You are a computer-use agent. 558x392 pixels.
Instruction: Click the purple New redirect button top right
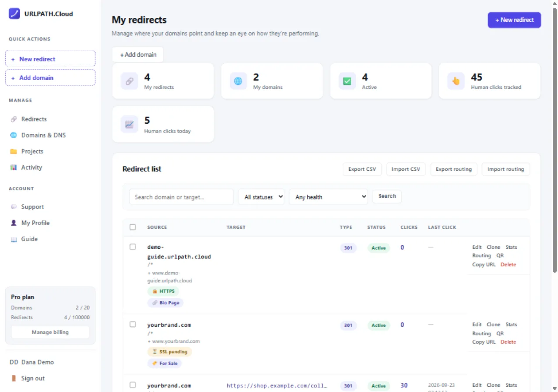[x=514, y=20]
